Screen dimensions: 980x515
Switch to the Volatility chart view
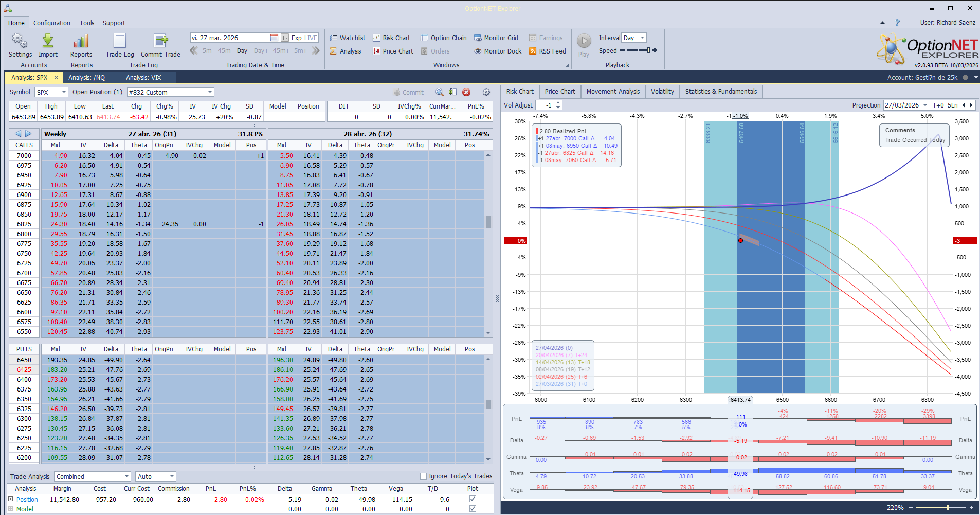(x=662, y=91)
